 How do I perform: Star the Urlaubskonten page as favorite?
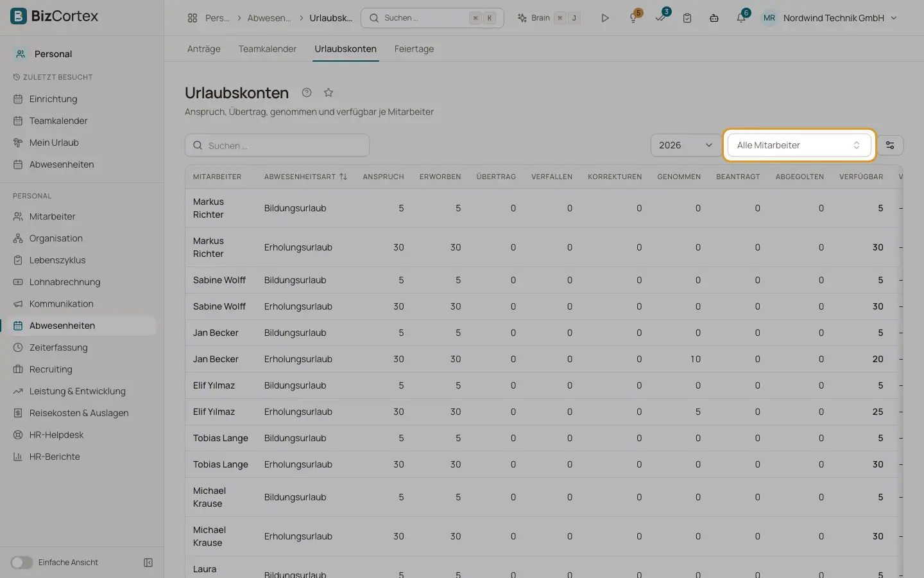point(329,92)
